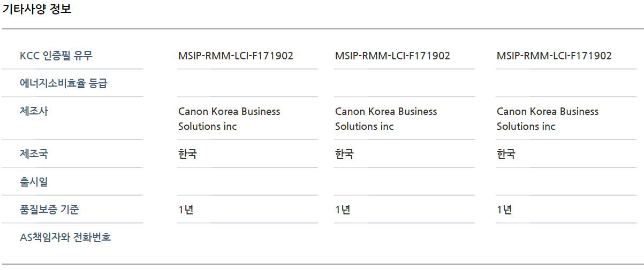Select Canon Korea Business Solutions in middle product column
Viewport: 644px width, 270px height.
click(x=386, y=119)
